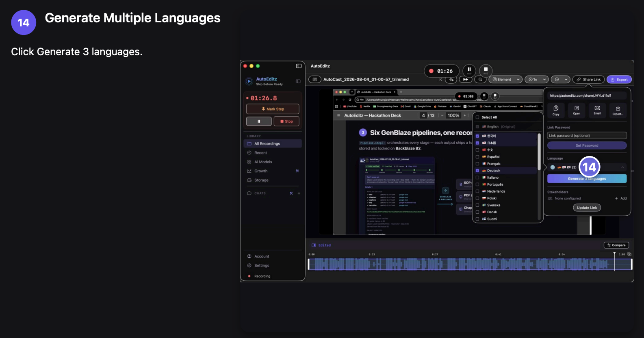Click the audio waveform timeline track
Image resolution: width=644 pixels, height=338 pixels.
pyautogui.click(x=470, y=264)
